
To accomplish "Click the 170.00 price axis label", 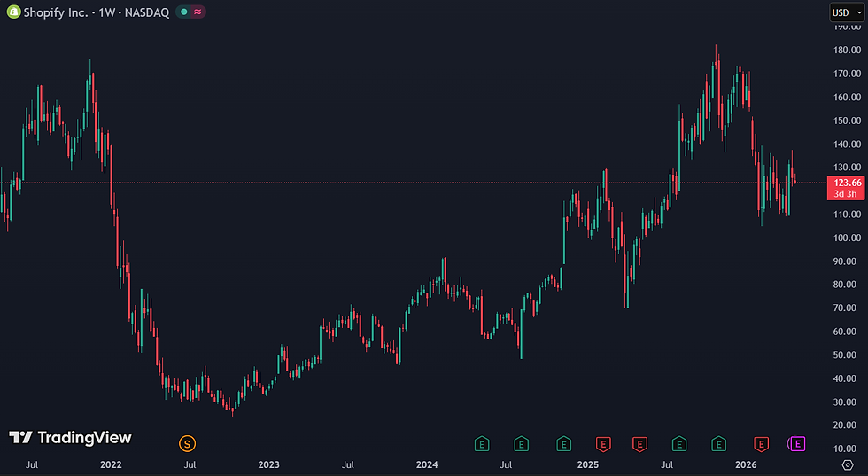I will click(847, 74).
